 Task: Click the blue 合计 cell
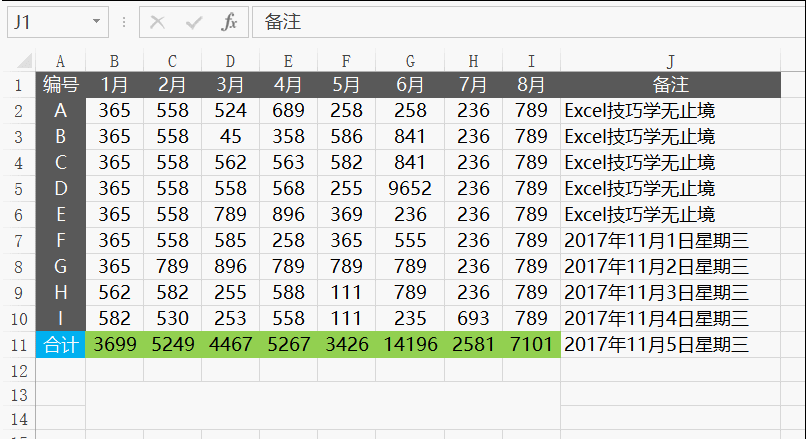pyautogui.click(x=61, y=344)
